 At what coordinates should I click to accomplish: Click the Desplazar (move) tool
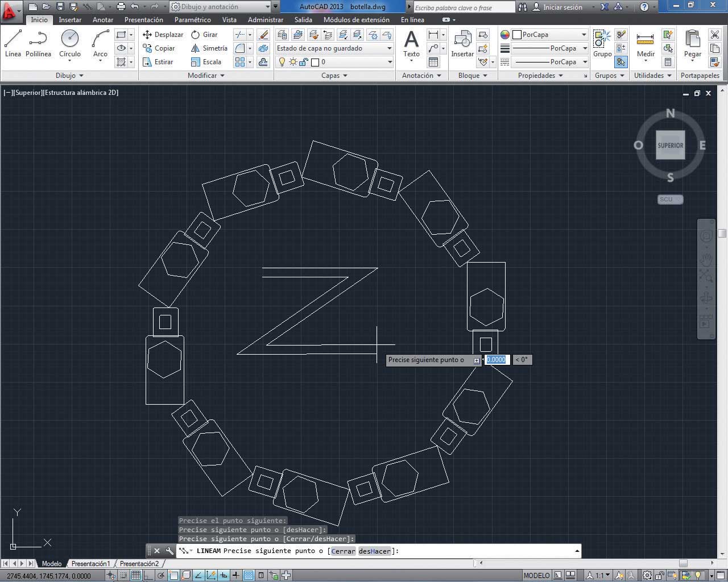pyautogui.click(x=163, y=35)
